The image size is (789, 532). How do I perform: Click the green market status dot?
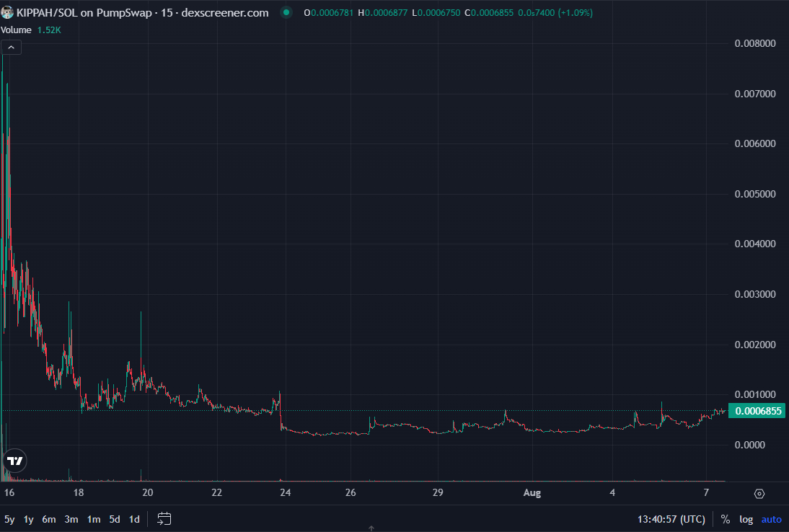(286, 13)
